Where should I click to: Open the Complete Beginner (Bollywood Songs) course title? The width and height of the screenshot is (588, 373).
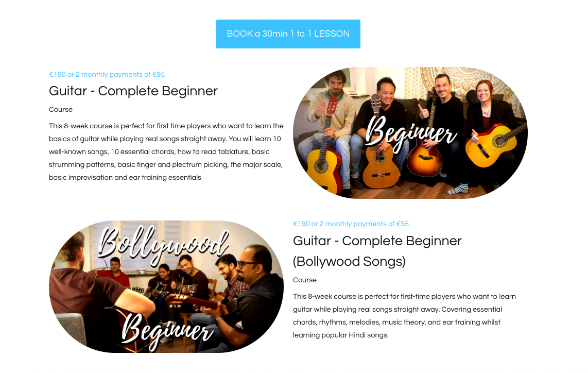[377, 251]
